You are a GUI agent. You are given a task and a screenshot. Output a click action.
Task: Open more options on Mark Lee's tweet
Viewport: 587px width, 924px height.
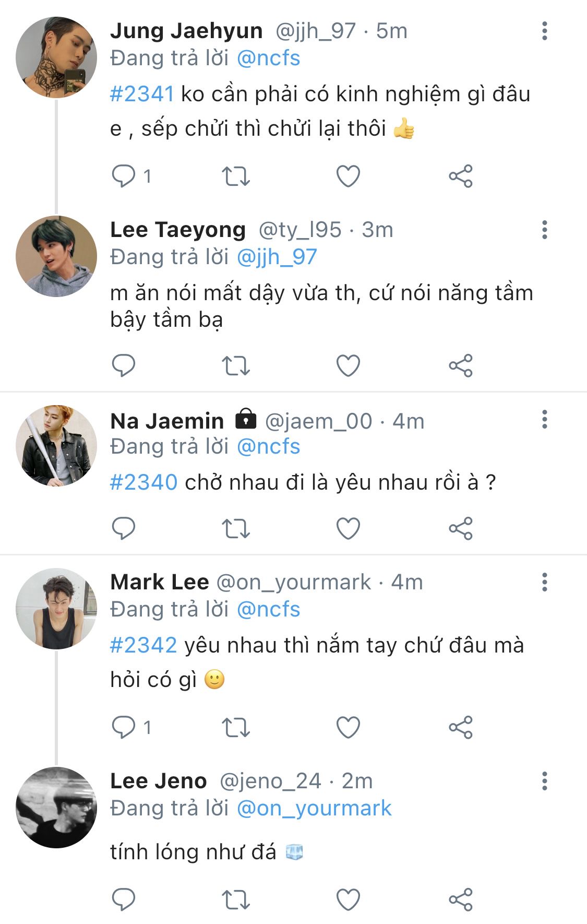(544, 582)
